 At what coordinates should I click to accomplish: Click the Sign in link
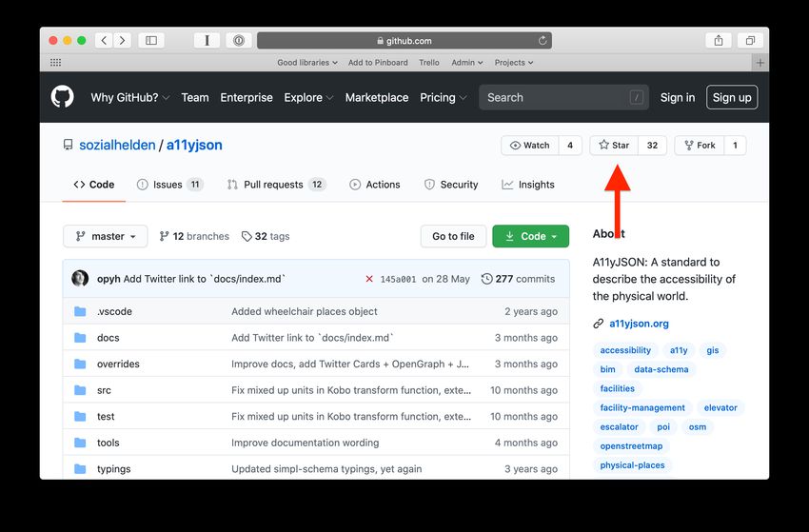[678, 97]
